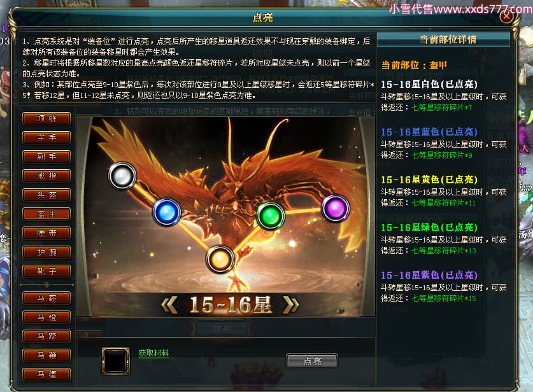This screenshot has height=392, width=533.
Task: Switch to the 戒指 slot
Action: coord(46,176)
